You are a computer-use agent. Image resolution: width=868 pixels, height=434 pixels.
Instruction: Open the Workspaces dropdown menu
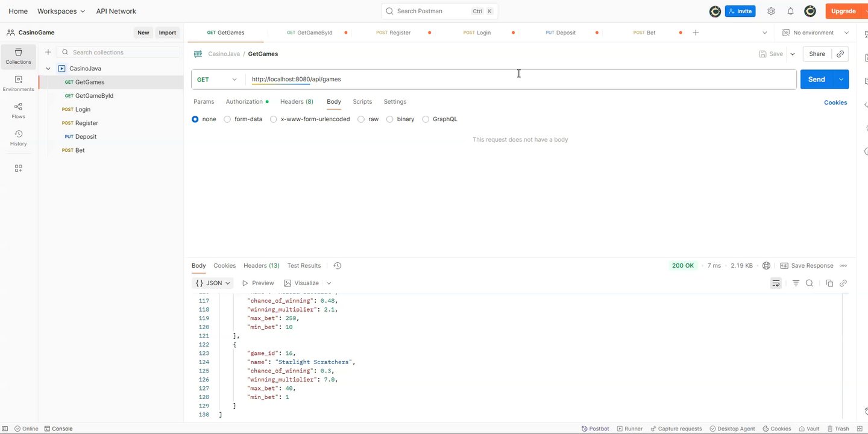pyautogui.click(x=61, y=11)
